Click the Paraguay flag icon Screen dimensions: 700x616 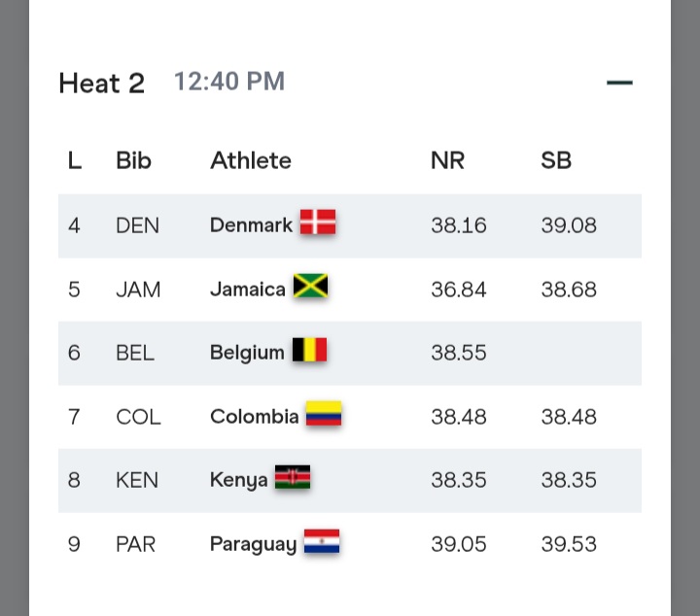[322, 542]
